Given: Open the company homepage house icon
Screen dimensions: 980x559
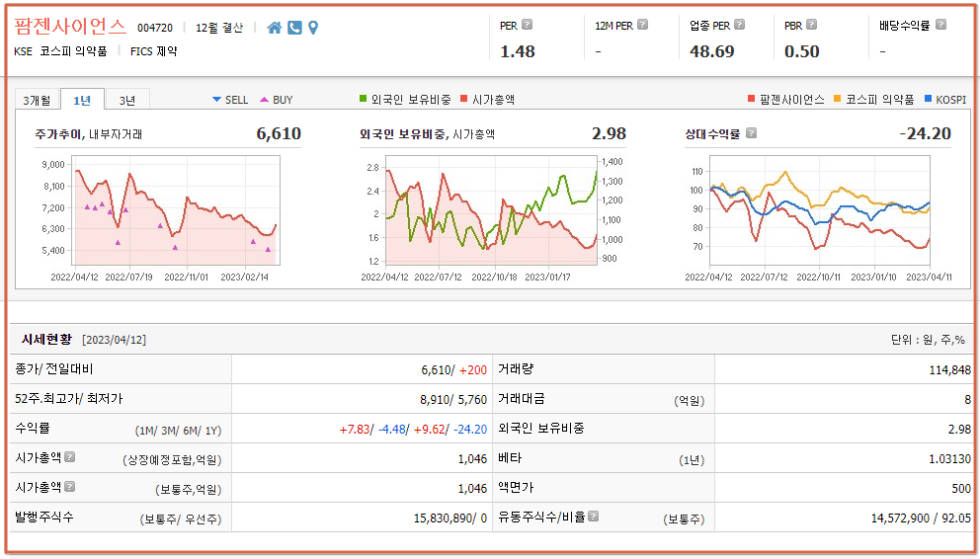Looking at the screenshot, I should (x=275, y=28).
